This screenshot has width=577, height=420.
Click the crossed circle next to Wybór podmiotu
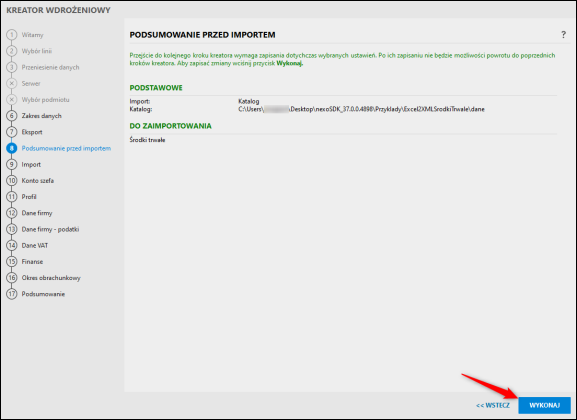coord(12,100)
